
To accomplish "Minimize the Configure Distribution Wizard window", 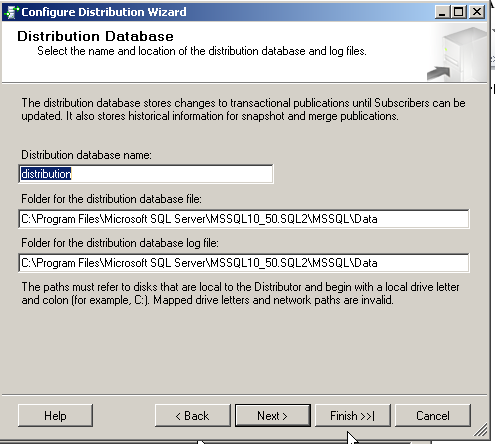I will 442,12.
